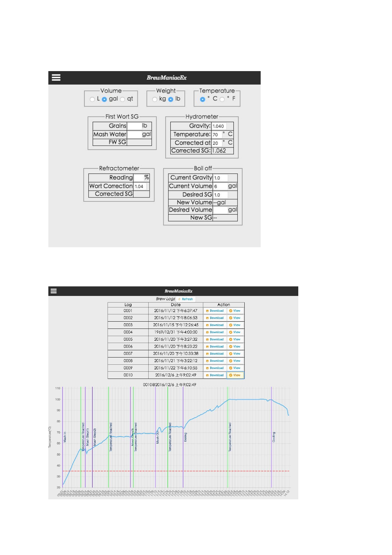Select qt volume unit

click(x=122, y=99)
